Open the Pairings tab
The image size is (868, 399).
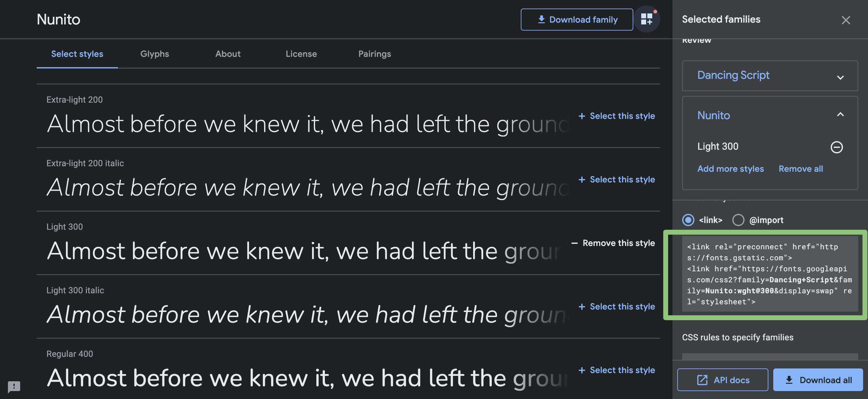pos(374,54)
